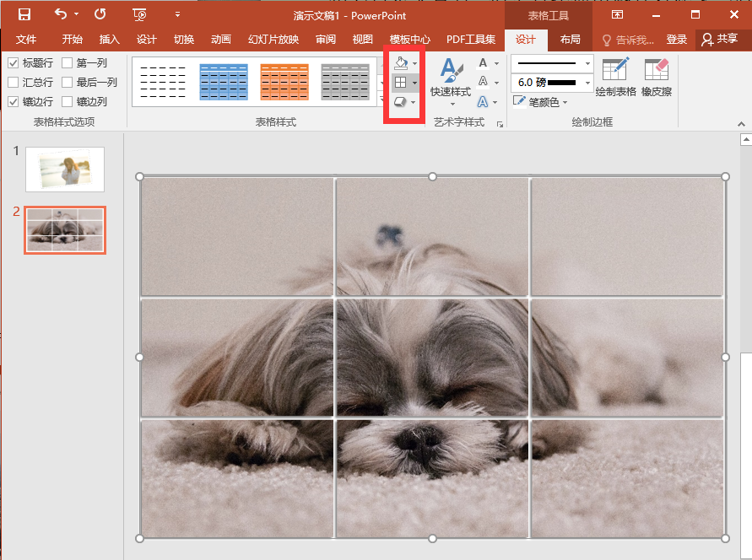Switch to 审阅 (Review) tab
Screen dimensions: 752x560
pyautogui.click(x=326, y=40)
